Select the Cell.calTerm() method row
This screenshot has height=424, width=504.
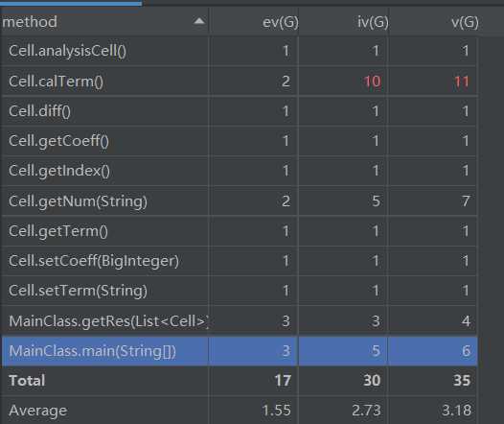click(x=240, y=82)
